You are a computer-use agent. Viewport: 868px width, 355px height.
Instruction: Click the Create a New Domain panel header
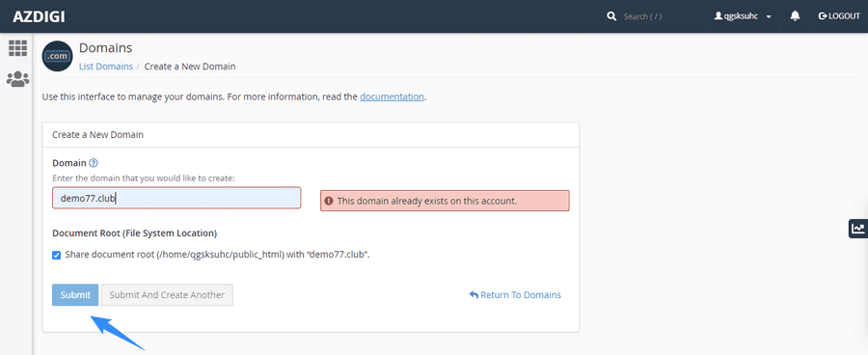coord(311,135)
